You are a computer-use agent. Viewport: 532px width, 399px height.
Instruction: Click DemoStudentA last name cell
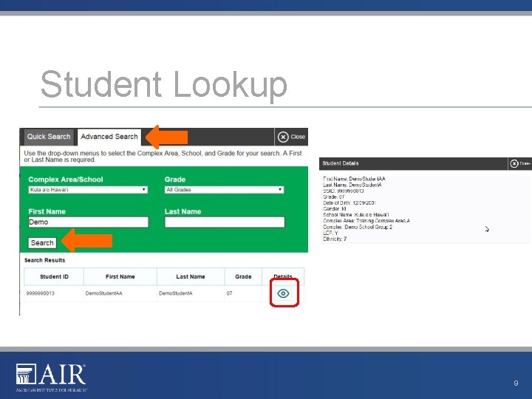[x=191, y=293]
